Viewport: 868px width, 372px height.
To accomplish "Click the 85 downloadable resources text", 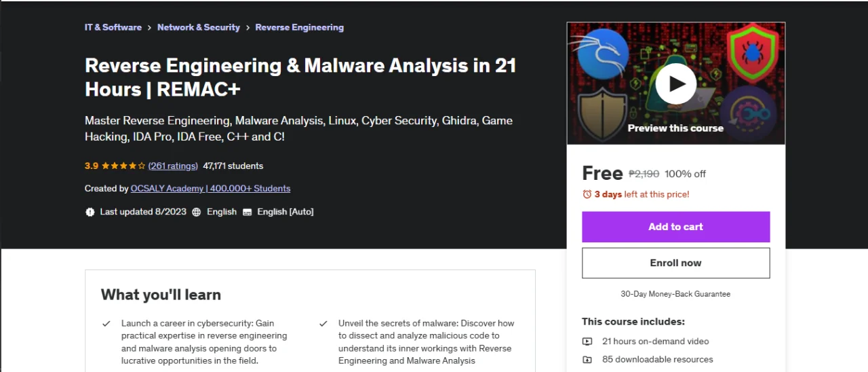I will [x=658, y=359].
